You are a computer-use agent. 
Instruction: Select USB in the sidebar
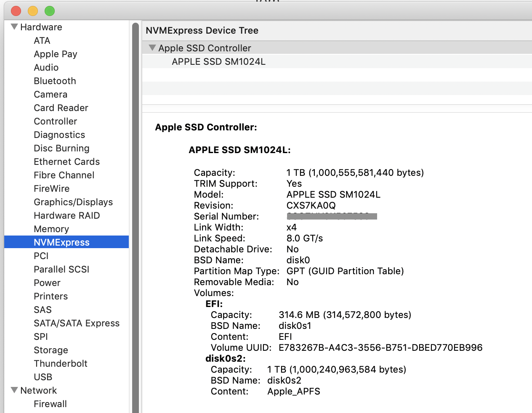[43, 377]
